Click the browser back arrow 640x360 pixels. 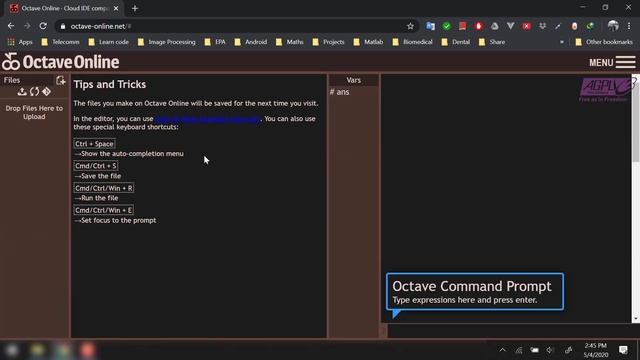(x=11, y=26)
